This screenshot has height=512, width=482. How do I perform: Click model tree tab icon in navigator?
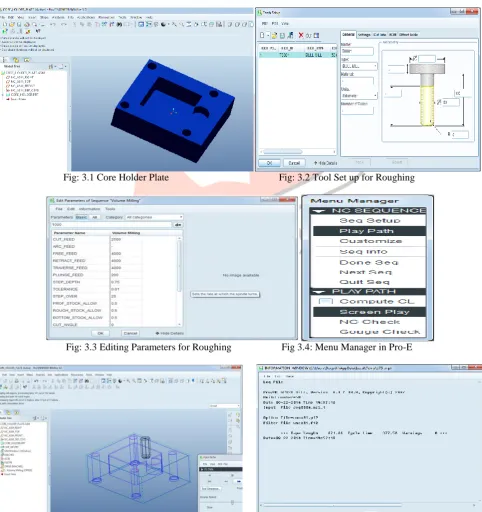[5, 60]
